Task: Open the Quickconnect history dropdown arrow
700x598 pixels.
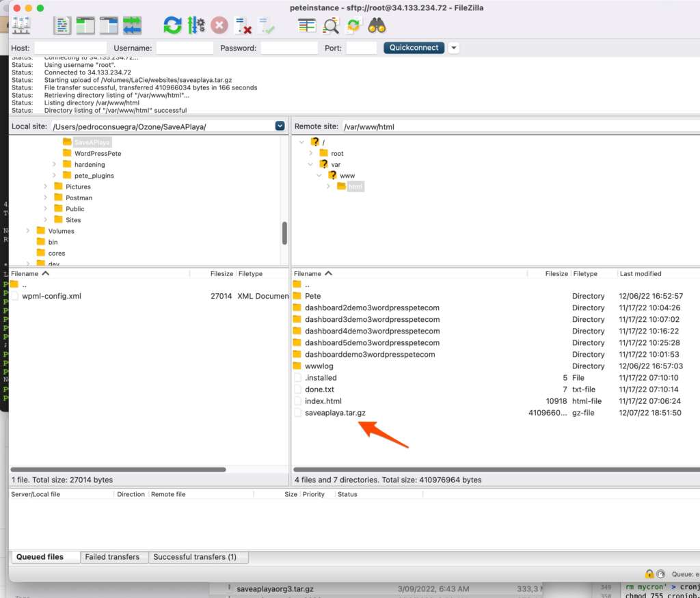Action: [x=453, y=48]
